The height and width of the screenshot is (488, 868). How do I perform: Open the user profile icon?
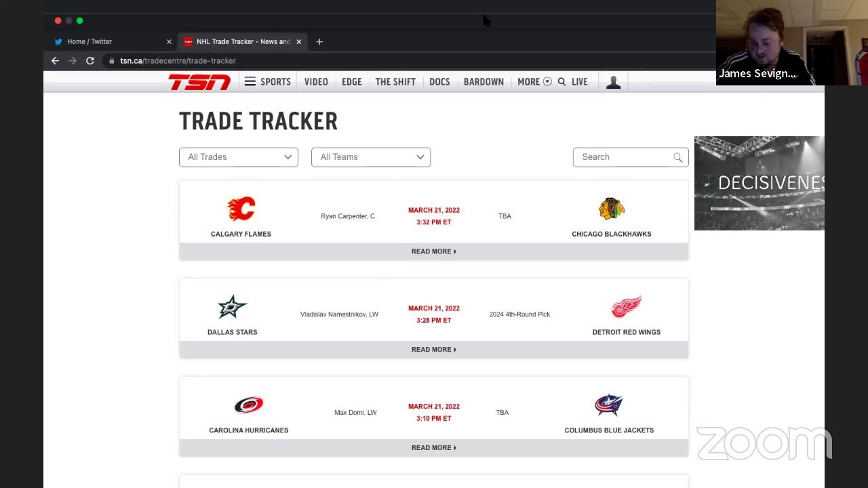click(614, 82)
